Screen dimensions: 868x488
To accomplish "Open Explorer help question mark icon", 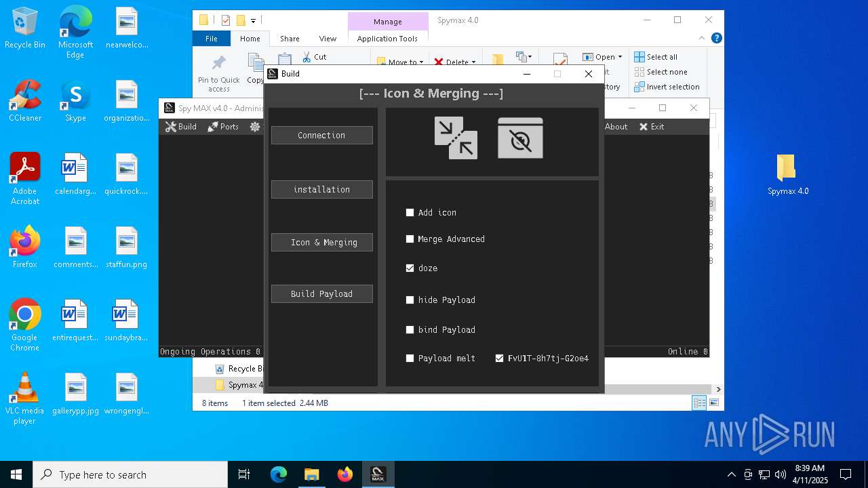I will (716, 39).
